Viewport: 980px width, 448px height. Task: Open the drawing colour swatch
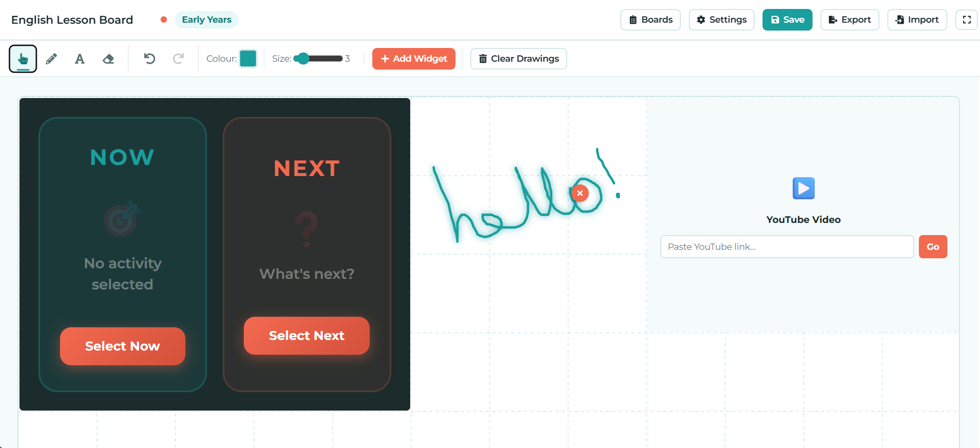pos(248,59)
